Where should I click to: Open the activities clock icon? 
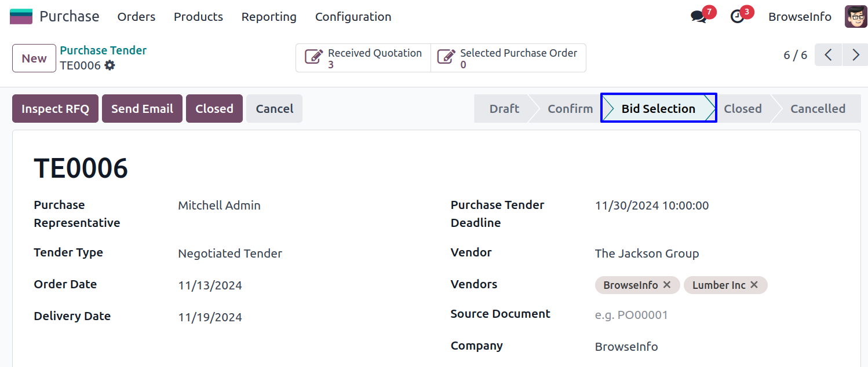(x=737, y=17)
